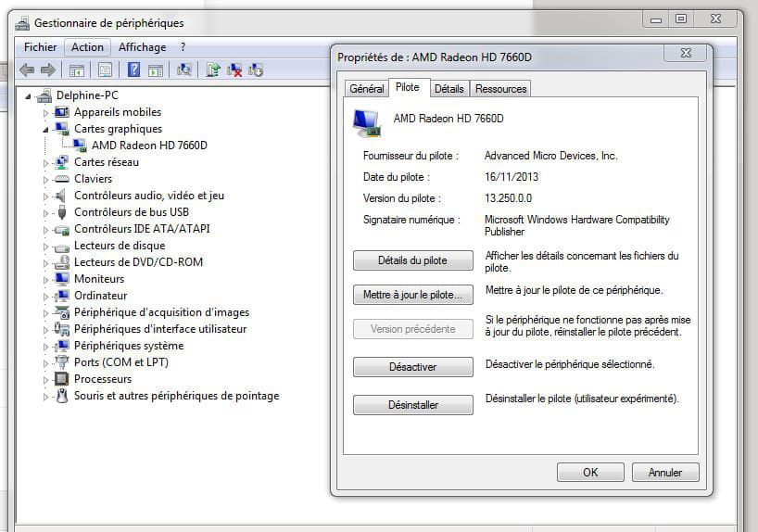Screen dimensions: 758x532
Task: Click the Désactiver button
Action: point(413,367)
